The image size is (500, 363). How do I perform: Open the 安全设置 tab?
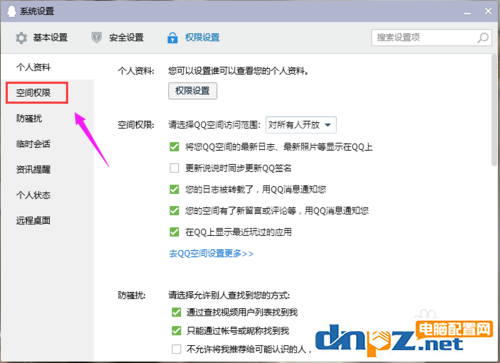point(117,38)
